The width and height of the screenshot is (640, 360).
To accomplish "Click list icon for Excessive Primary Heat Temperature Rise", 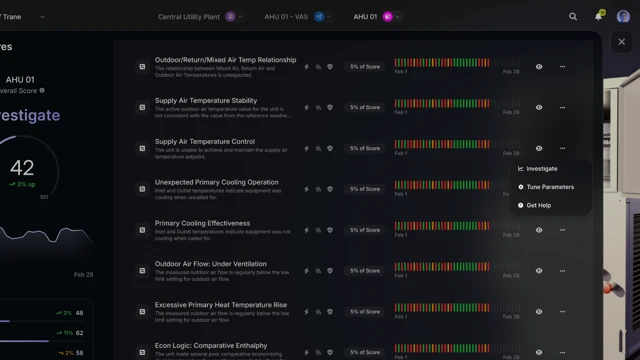I will (142, 311).
